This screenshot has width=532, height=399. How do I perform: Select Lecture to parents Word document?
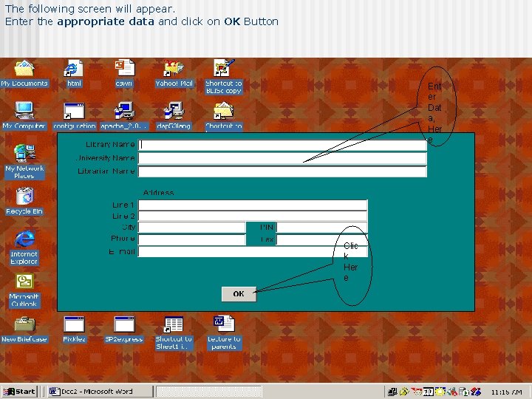224,333
